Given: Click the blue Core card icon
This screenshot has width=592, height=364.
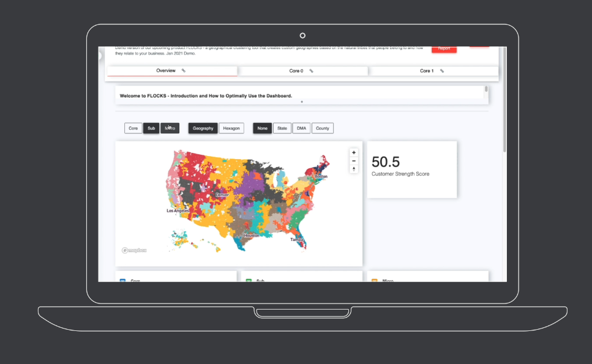Looking at the screenshot, I should tap(122, 280).
